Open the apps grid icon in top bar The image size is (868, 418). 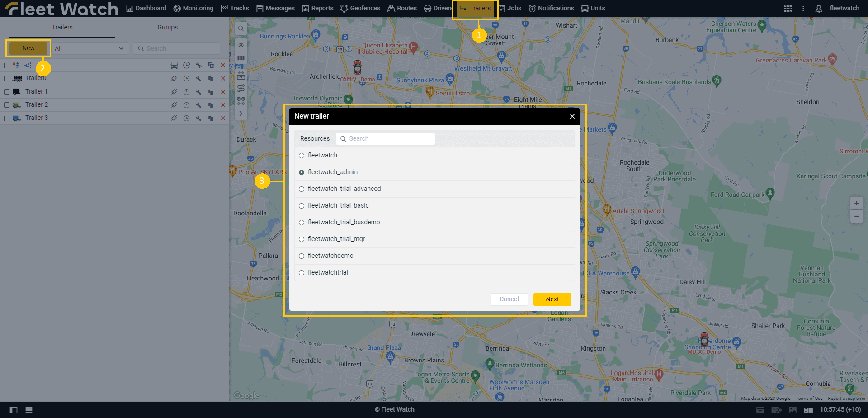pos(788,9)
